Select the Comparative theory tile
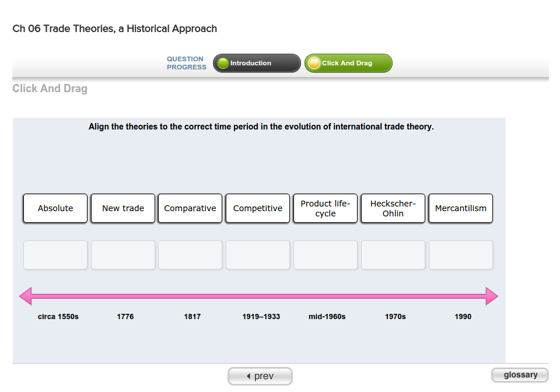 coord(190,208)
